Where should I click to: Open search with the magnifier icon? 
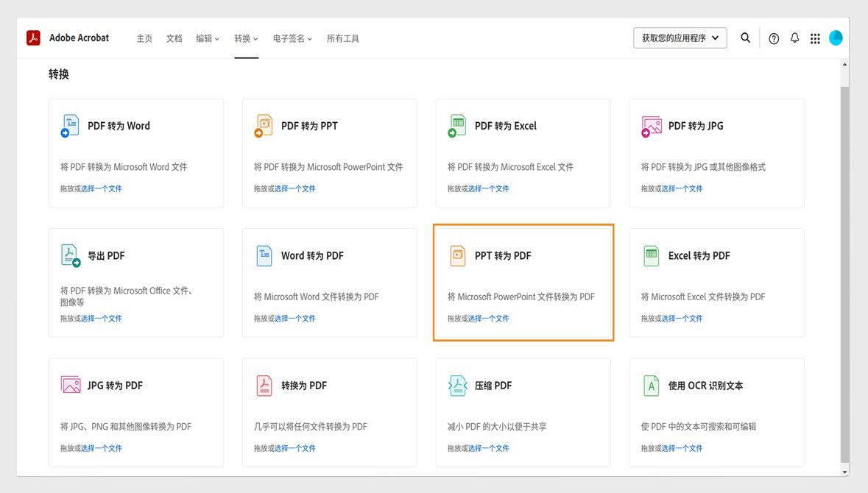tap(746, 38)
